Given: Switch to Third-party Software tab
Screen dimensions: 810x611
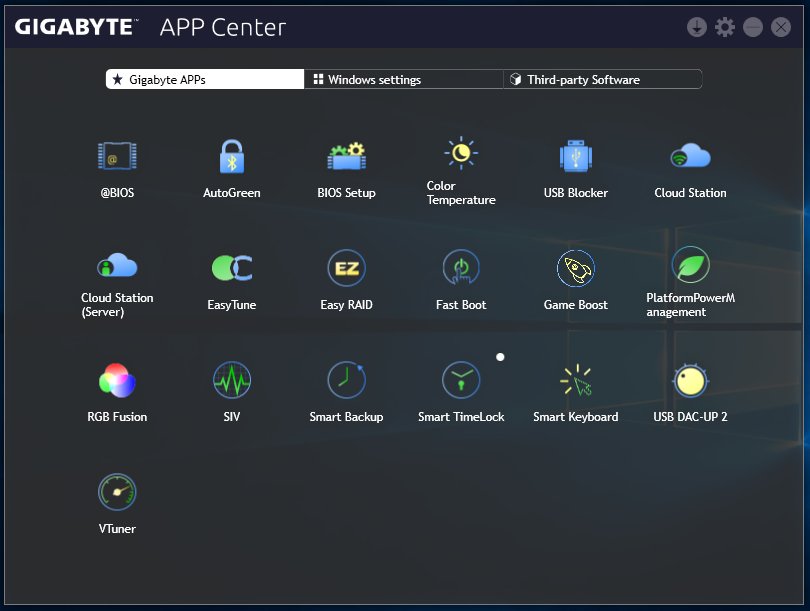Looking at the screenshot, I should click(602, 79).
